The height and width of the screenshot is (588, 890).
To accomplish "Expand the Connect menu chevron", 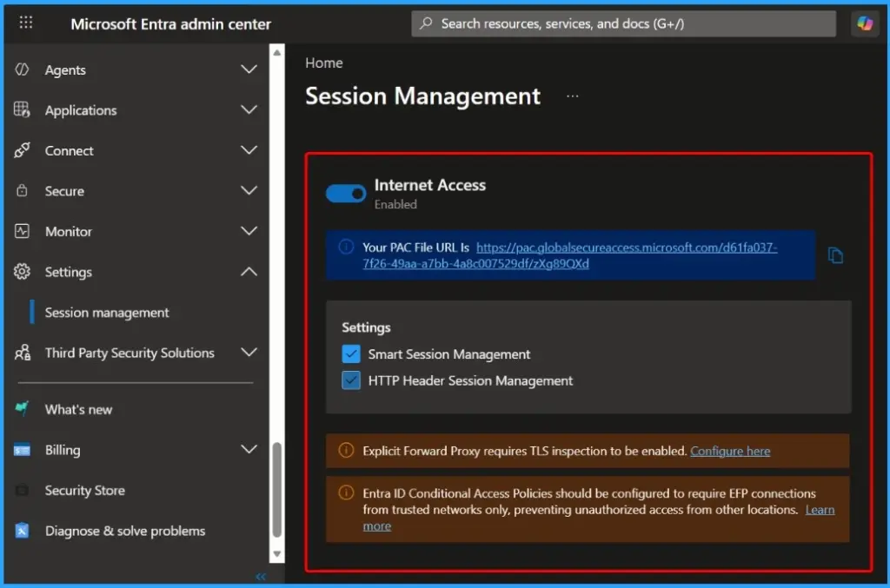I will coord(249,149).
